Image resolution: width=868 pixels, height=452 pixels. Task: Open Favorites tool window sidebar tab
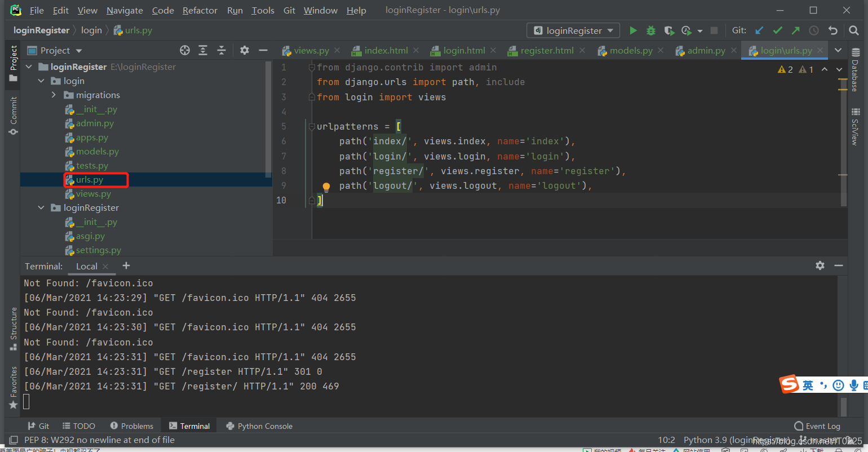coord(13,388)
